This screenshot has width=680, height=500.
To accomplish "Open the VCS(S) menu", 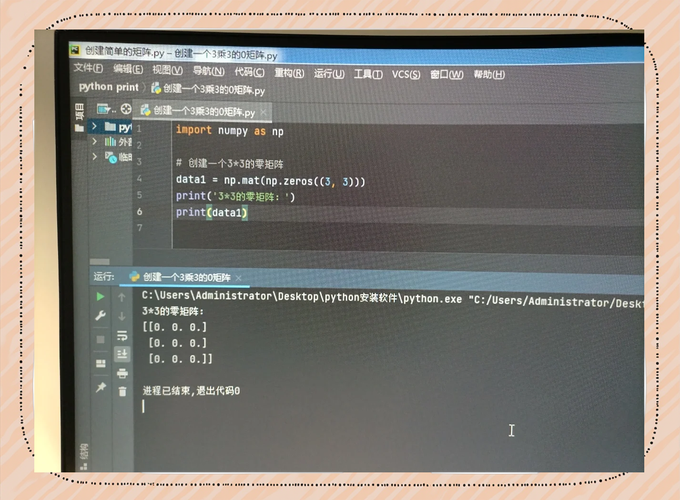I will pos(406,74).
